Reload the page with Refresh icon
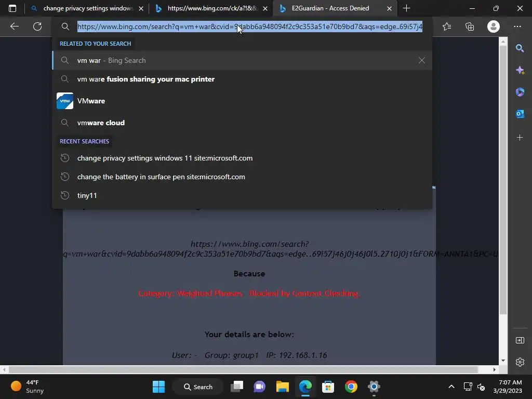 [37, 26]
